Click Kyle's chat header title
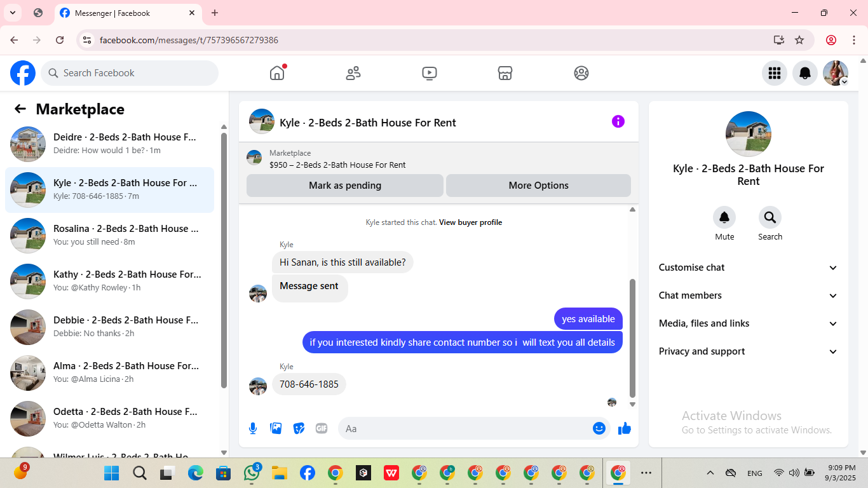The height and width of the screenshot is (488, 868). tap(368, 123)
